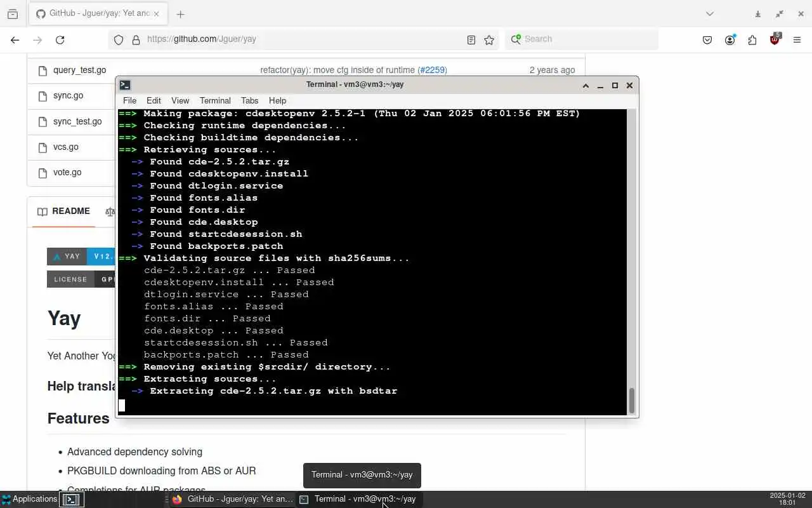Open refactor(yay) commit message link
This screenshot has width=812, height=508.
coord(337,70)
